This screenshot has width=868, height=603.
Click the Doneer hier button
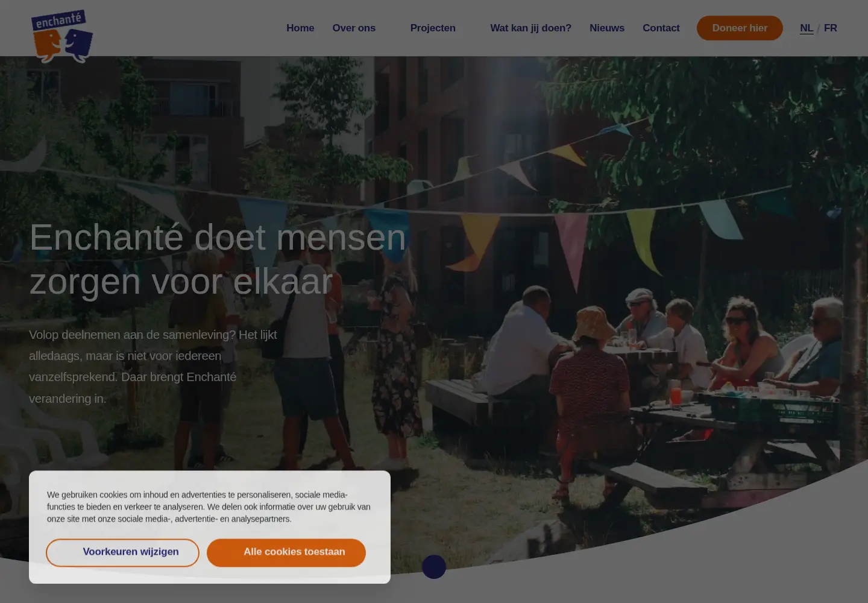pos(740,28)
